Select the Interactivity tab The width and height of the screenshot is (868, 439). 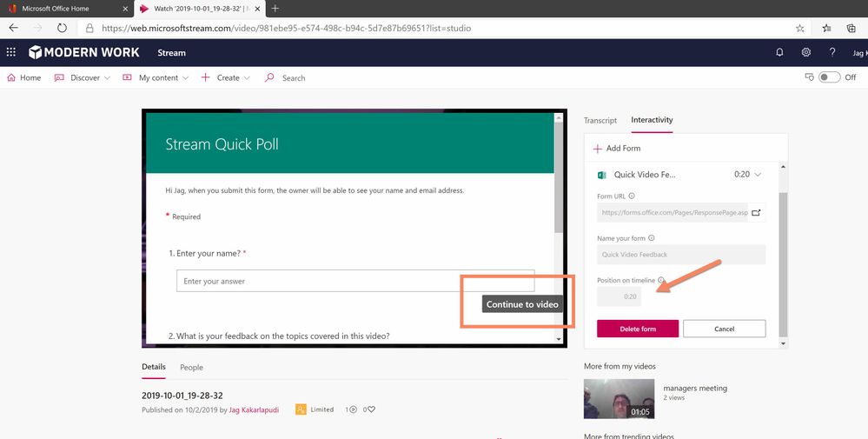click(652, 120)
